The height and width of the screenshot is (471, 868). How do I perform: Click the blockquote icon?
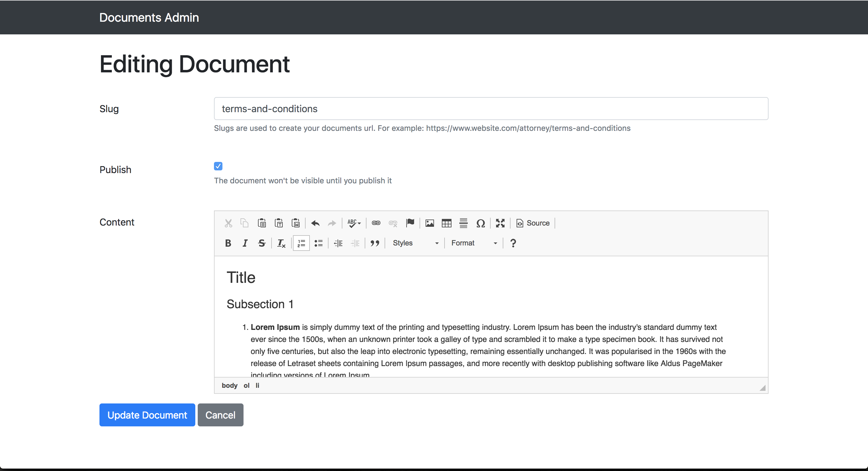pyautogui.click(x=373, y=243)
